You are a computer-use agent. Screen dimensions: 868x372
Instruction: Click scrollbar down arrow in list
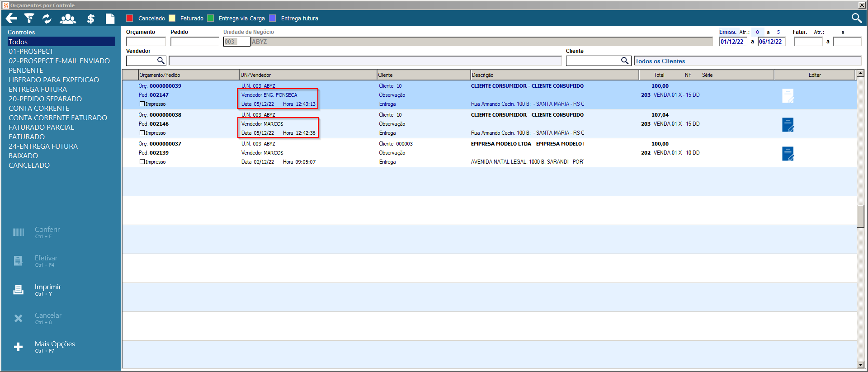(861, 365)
